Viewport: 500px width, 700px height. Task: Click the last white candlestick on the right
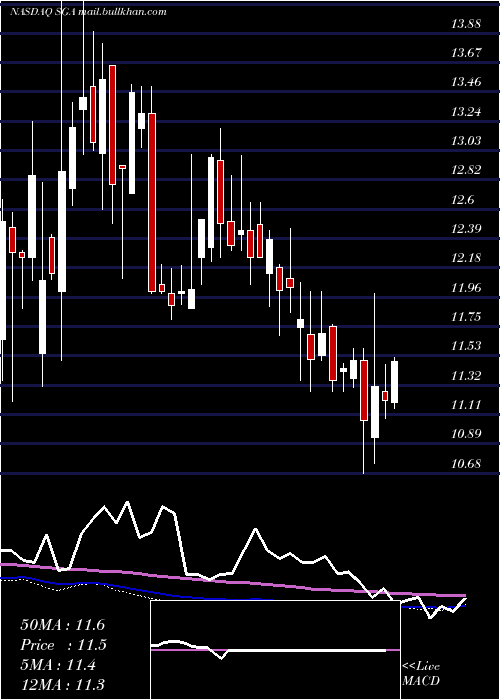tap(394, 382)
